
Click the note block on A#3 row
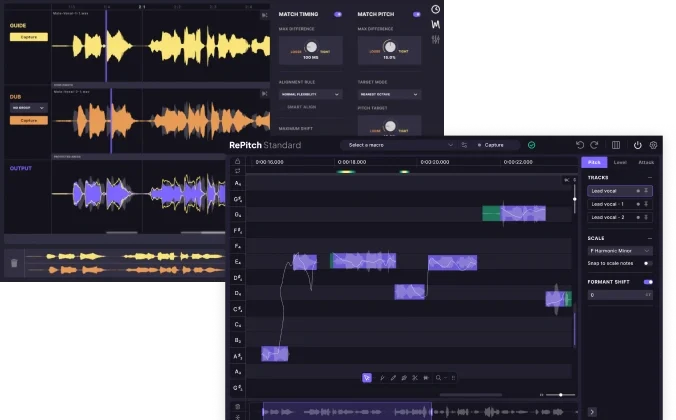coord(275,354)
